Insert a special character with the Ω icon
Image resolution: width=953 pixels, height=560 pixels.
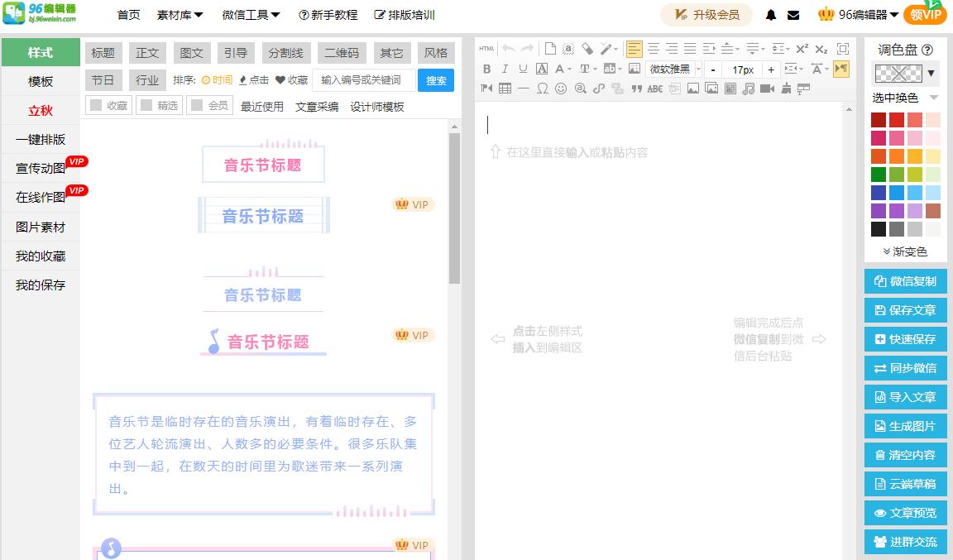coord(543,88)
